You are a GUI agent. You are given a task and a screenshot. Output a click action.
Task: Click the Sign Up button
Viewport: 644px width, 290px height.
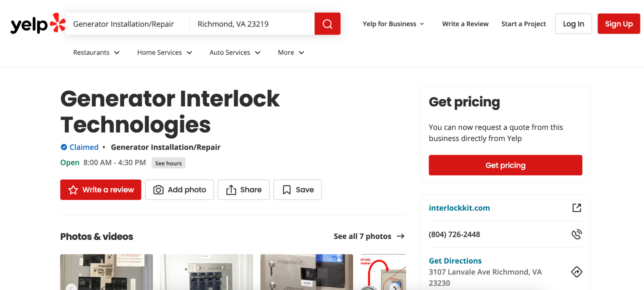click(x=619, y=24)
